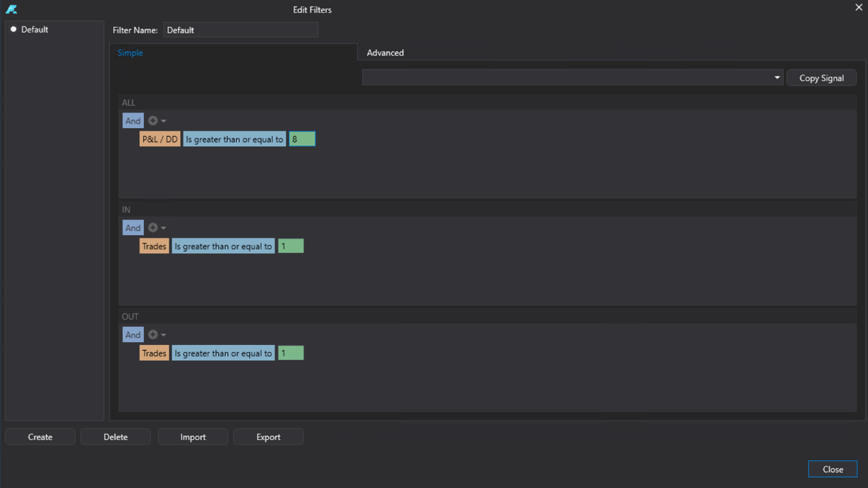Expand the condition type arrow in ALL section

point(164,120)
